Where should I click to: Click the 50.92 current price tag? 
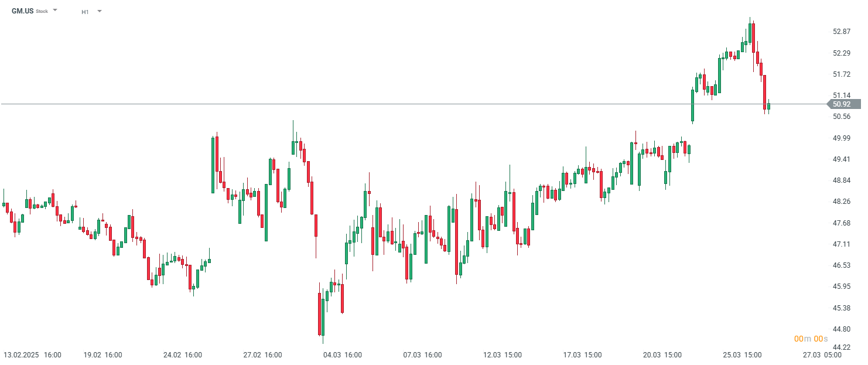click(842, 104)
